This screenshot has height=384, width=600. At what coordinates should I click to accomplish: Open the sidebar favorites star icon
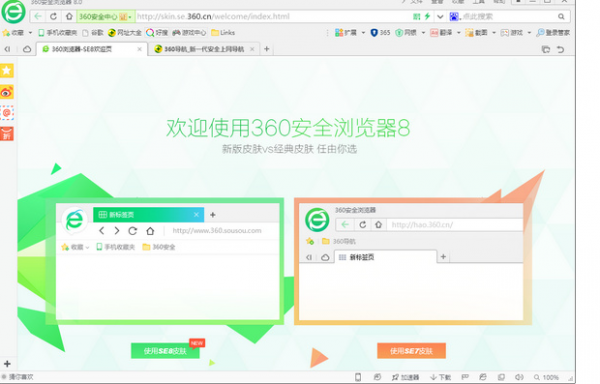(x=7, y=70)
